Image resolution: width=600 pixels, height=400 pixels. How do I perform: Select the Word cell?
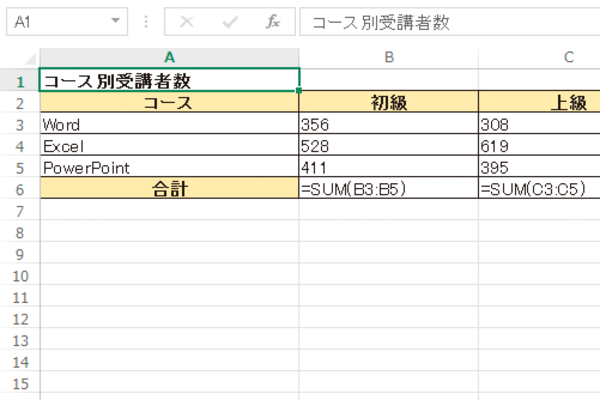click(169, 124)
